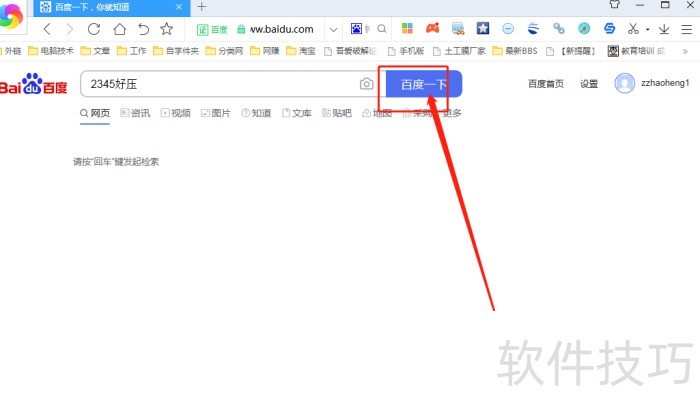
Task: Open the 最新BBS bookmark folder
Action: tap(515, 51)
